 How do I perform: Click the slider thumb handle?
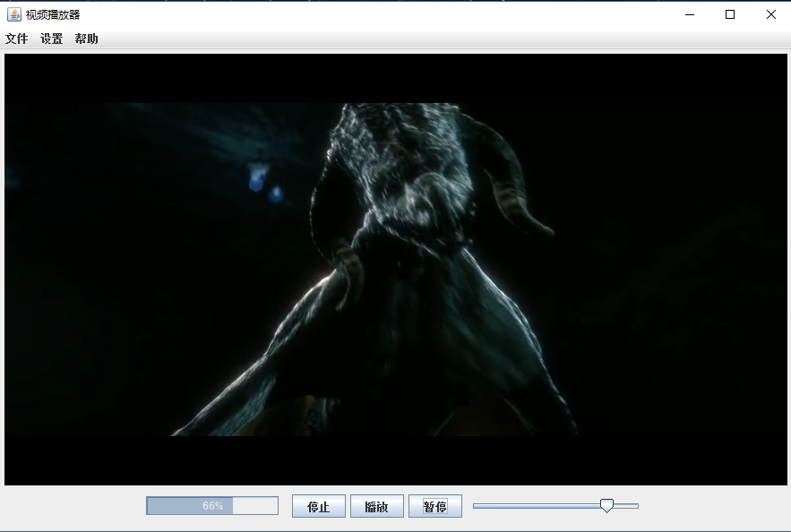click(606, 506)
